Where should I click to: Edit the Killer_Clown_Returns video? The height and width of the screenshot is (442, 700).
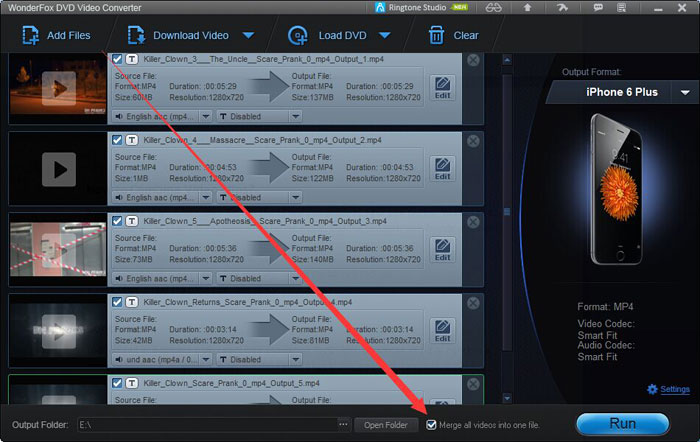point(442,331)
